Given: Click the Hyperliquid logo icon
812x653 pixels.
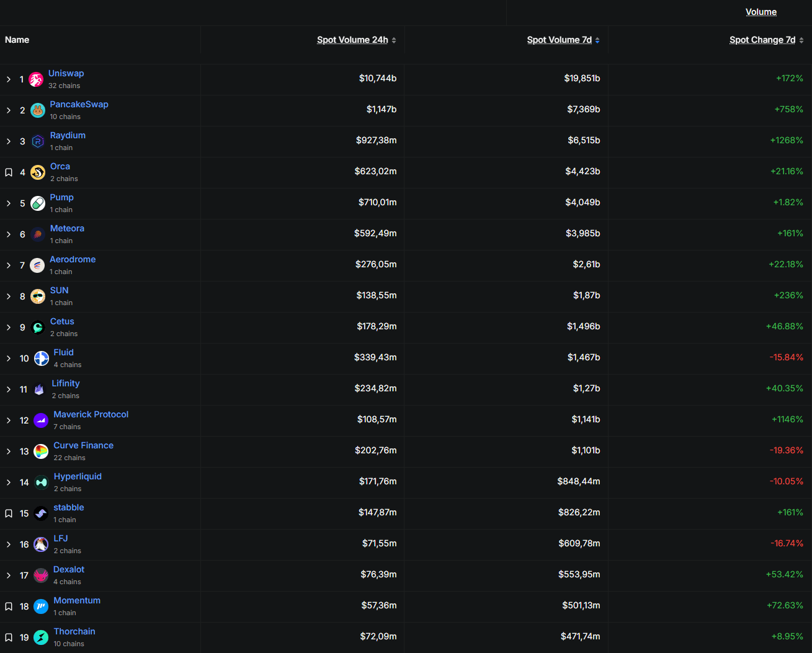Looking at the screenshot, I should coord(41,482).
